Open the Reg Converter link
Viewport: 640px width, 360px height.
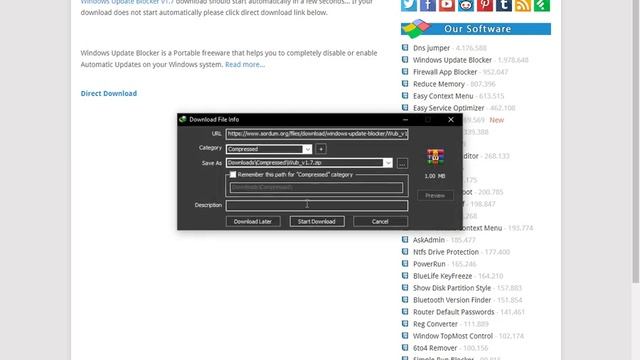coord(435,324)
